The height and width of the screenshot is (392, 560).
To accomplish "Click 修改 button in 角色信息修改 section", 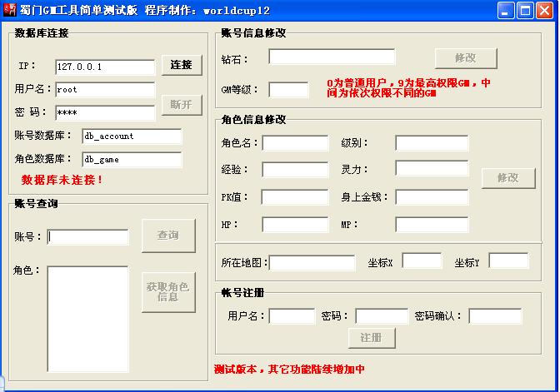I will pos(507,178).
